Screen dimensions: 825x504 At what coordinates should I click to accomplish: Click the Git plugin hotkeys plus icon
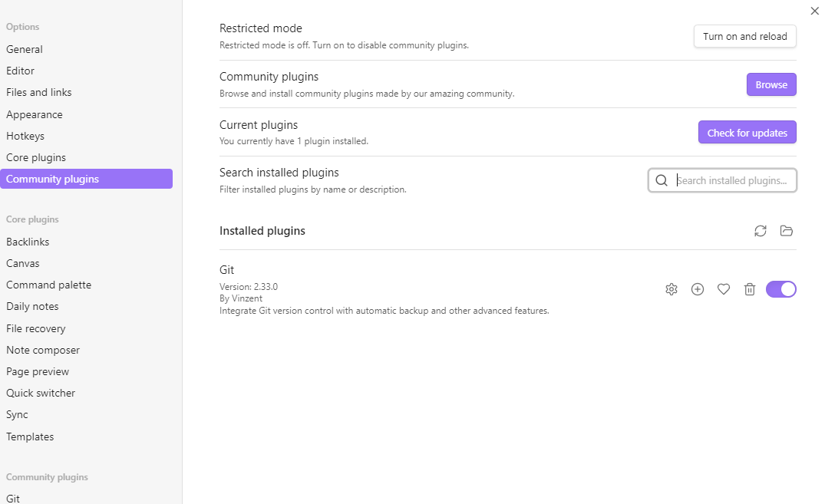698,289
